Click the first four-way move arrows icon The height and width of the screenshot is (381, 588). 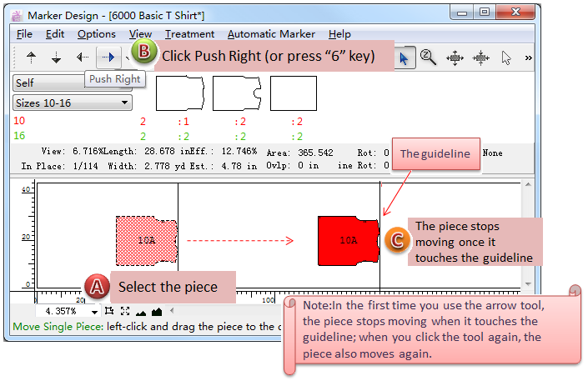455,58
